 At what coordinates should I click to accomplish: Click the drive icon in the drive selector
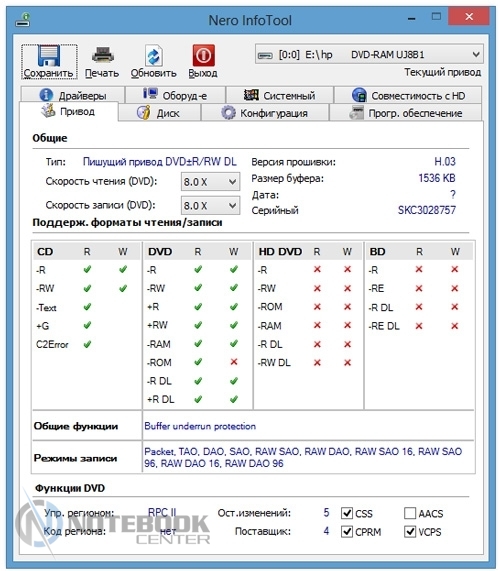coord(265,55)
